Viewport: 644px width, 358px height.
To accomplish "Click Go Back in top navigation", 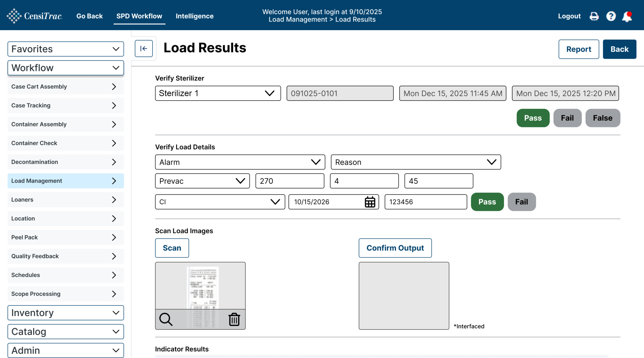I will (90, 16).
